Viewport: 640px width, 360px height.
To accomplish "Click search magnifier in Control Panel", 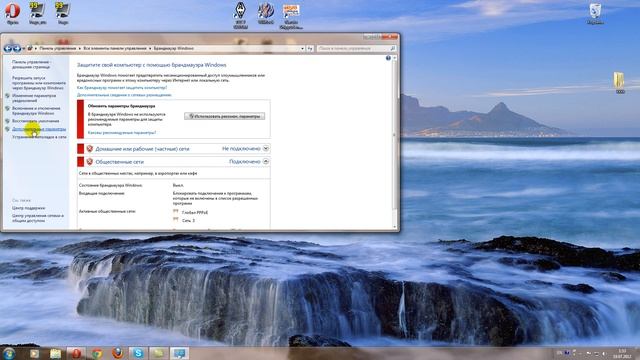I will (393, 49).
